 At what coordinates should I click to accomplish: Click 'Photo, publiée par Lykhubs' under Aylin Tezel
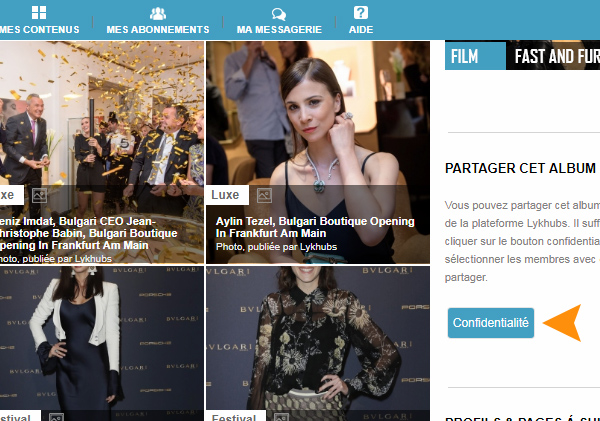click(276, 247)
